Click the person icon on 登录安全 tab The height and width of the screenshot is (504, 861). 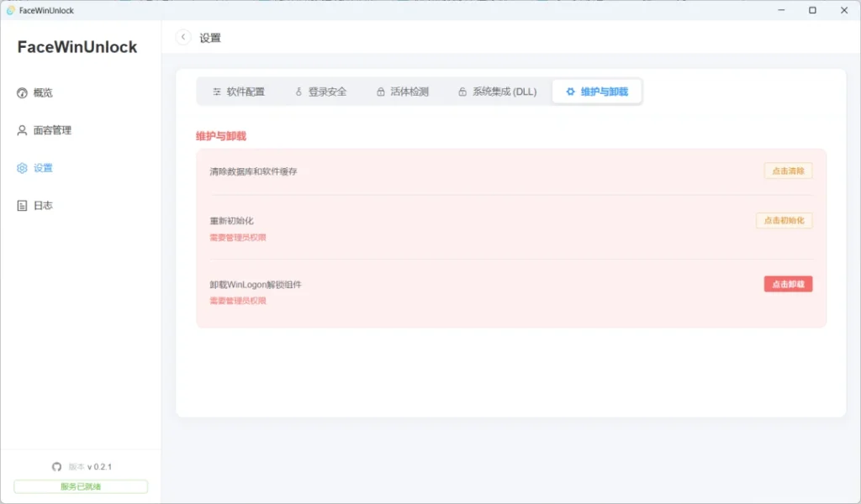[298, 91]
